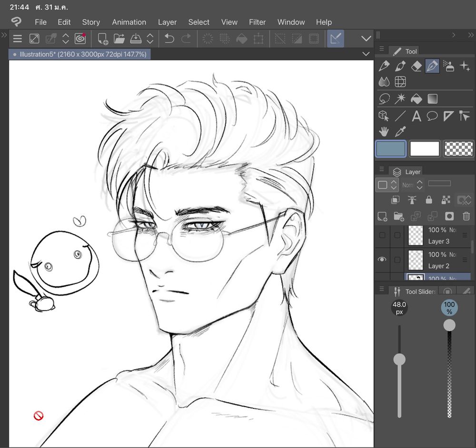Select the Eyedropper tool
This screenshot has width=476, height=448.
point(400,132)
